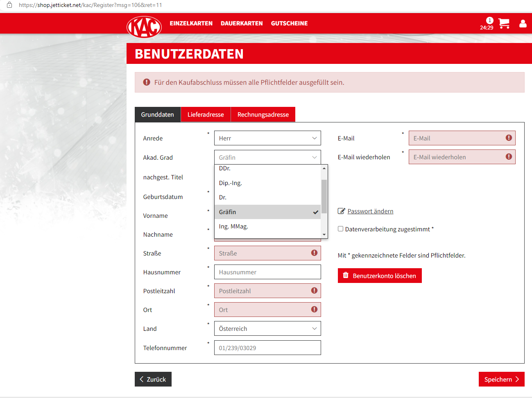Click into the Telefonnummer input field
This screenshot has width=532, height=398.
click(x=267, y=348)
